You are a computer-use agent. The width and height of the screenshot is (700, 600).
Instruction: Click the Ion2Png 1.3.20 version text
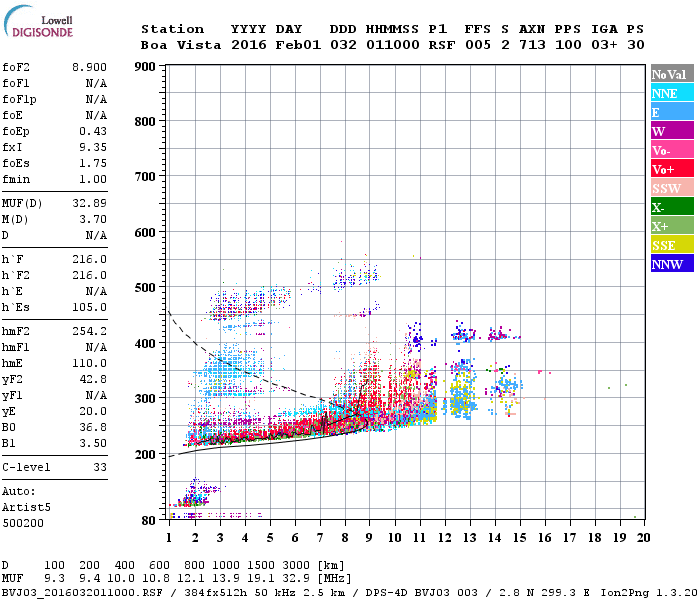pos(649,593)
